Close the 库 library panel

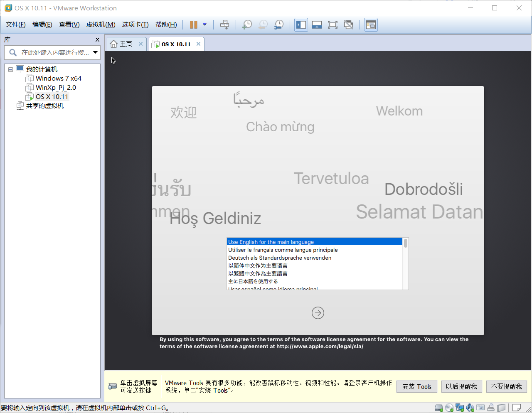click(97, 39)
